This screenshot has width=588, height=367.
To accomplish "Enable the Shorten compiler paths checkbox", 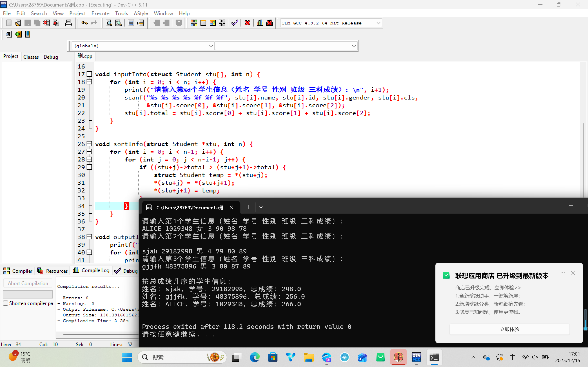I will (x=6, y=303).
